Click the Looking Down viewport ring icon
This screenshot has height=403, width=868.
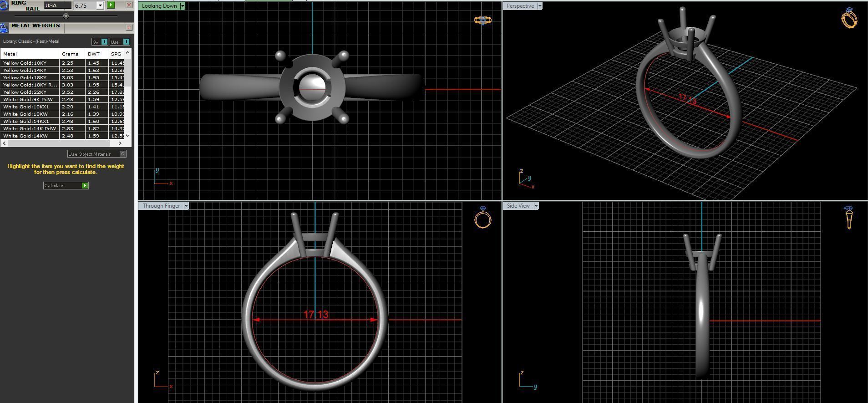point(482,20)
